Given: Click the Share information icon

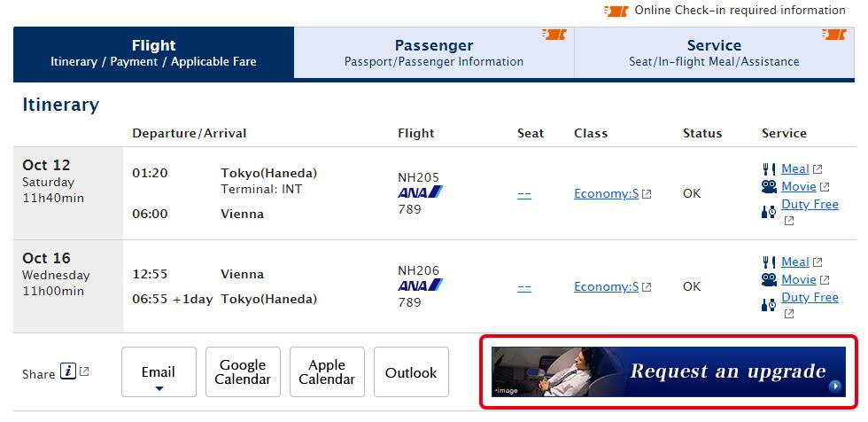Looking at the screenshot, I should (68, 372).
